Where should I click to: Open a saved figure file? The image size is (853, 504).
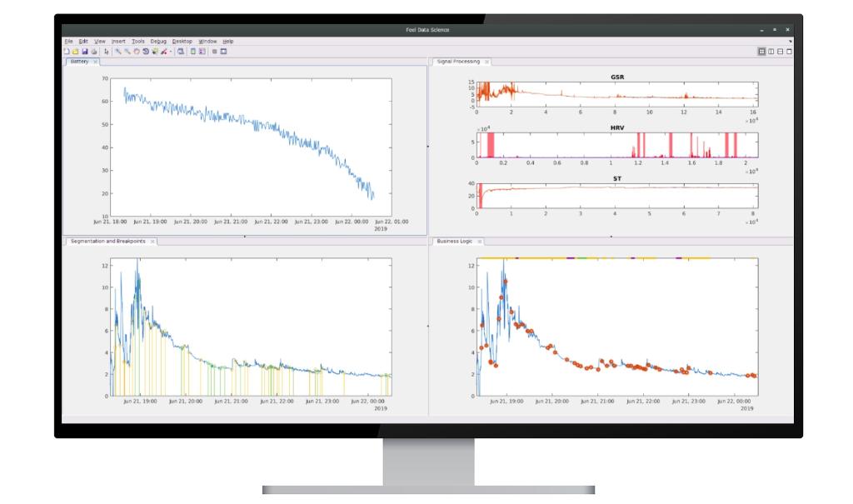pos(75,52)
